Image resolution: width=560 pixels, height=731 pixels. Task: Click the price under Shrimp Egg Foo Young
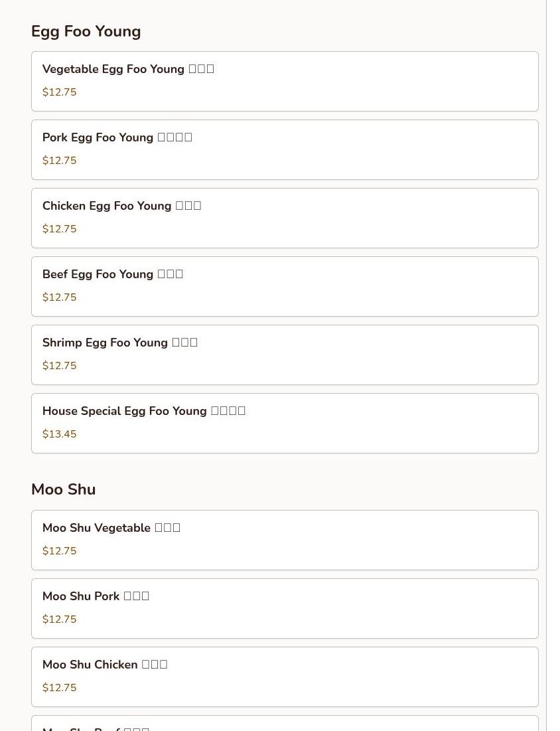(60, 366)
